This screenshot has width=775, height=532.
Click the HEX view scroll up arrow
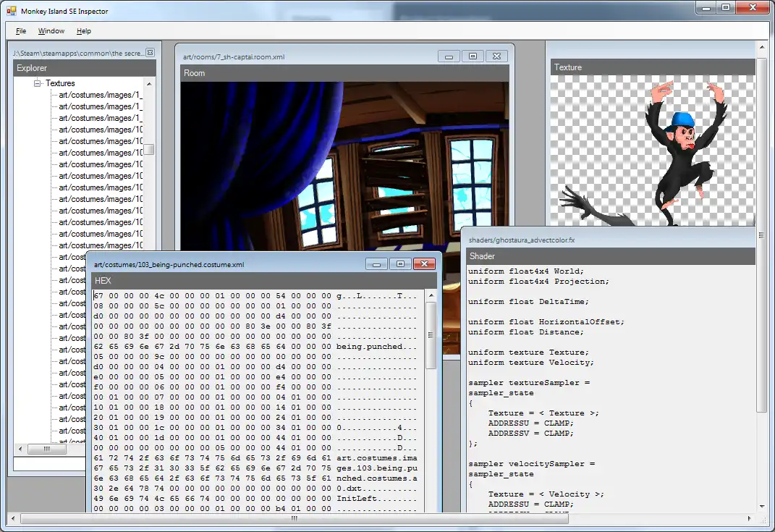point(431,295)
